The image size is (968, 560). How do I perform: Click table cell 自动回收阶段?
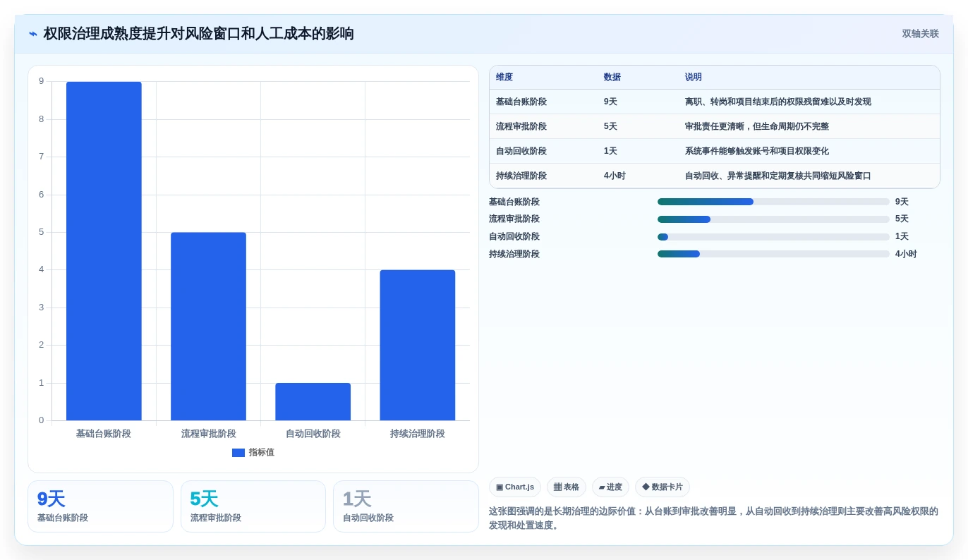pyautogui.click(x=521, y=152)
